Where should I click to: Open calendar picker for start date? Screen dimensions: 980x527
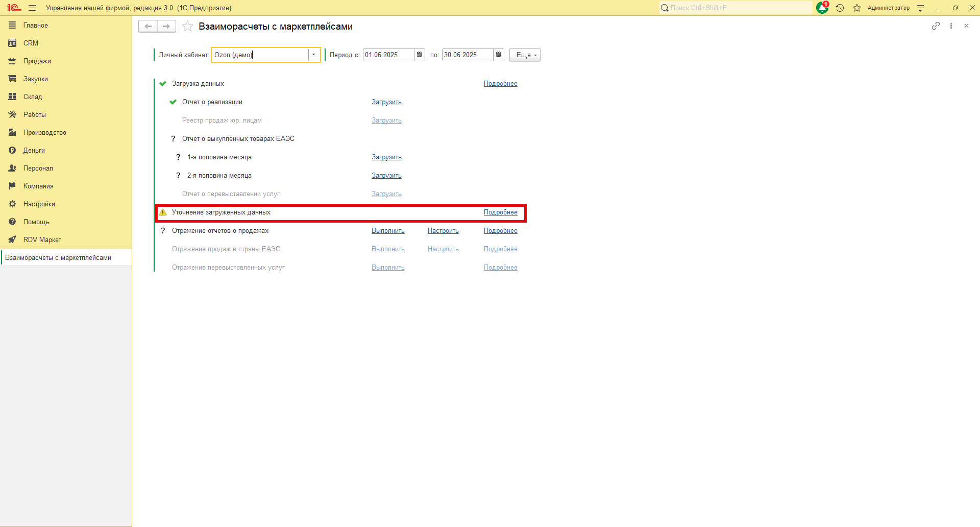tap(420, 55)
